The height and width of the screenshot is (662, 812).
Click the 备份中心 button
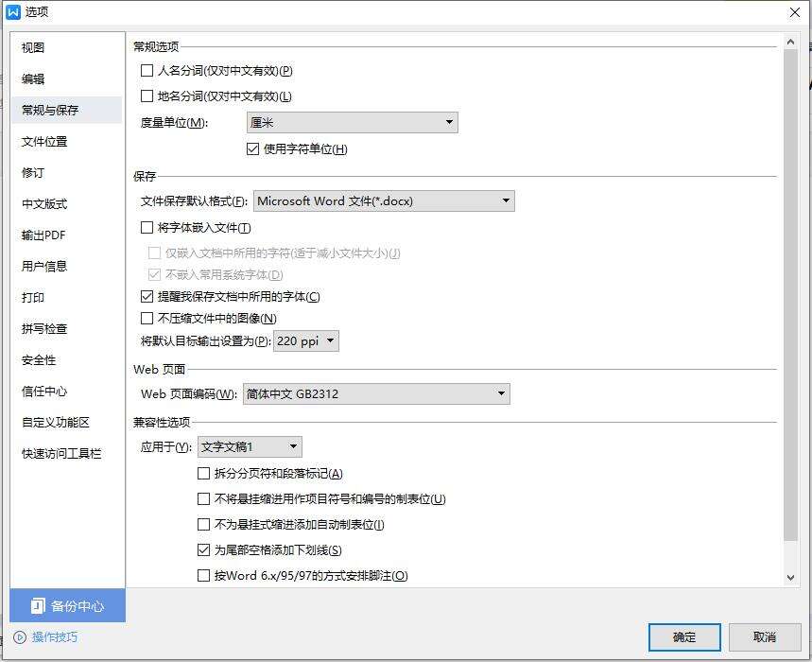coord(67,605)
